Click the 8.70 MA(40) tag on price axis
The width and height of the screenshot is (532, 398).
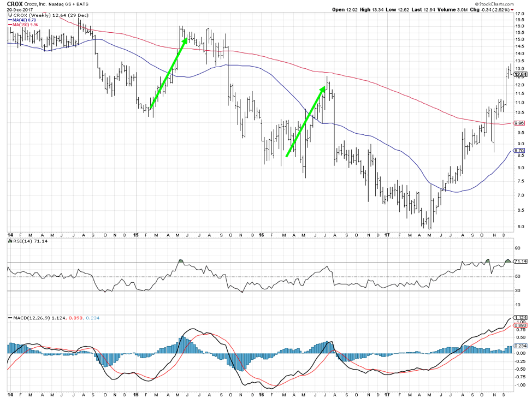point(519,151)
